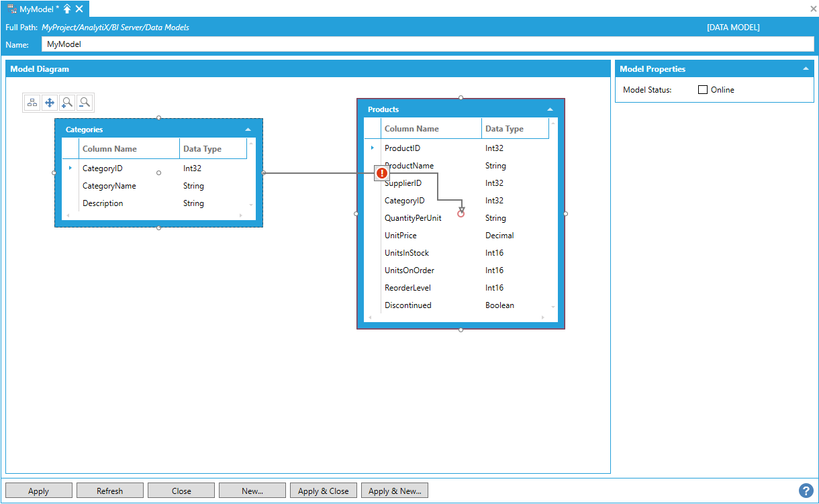This screenshot has height=504, width=819.
Task: Click the auto-layout diagram icon
Action: tap(32, 103)
